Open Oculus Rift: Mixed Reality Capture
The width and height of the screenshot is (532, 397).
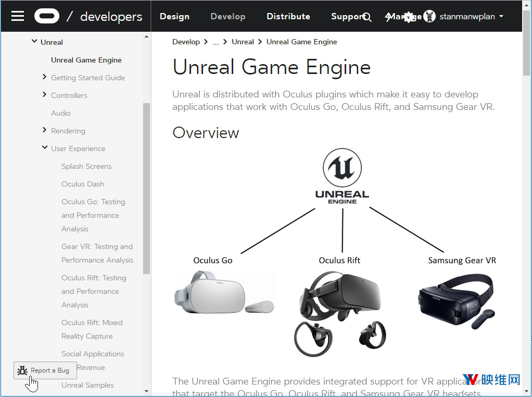click(92, 329)
